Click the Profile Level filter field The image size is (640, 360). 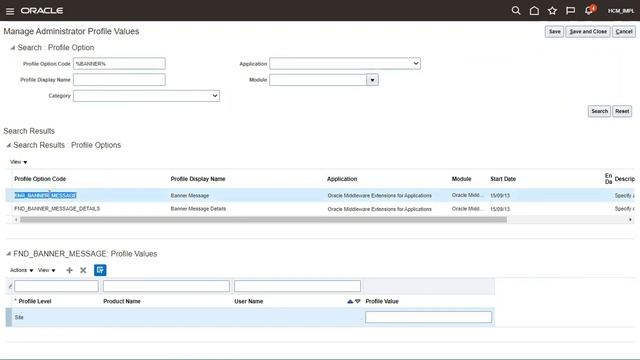click(56, 286)
